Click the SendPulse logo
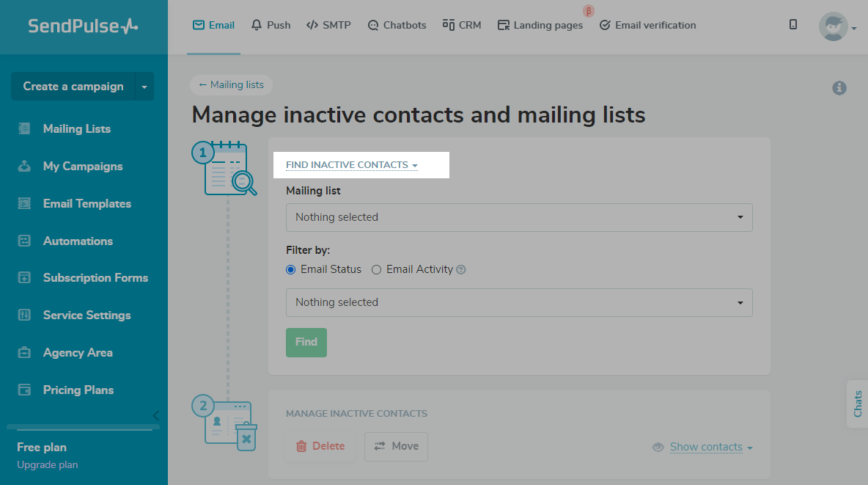This screenshot has width=868, height=485. (x=83, y=26)
